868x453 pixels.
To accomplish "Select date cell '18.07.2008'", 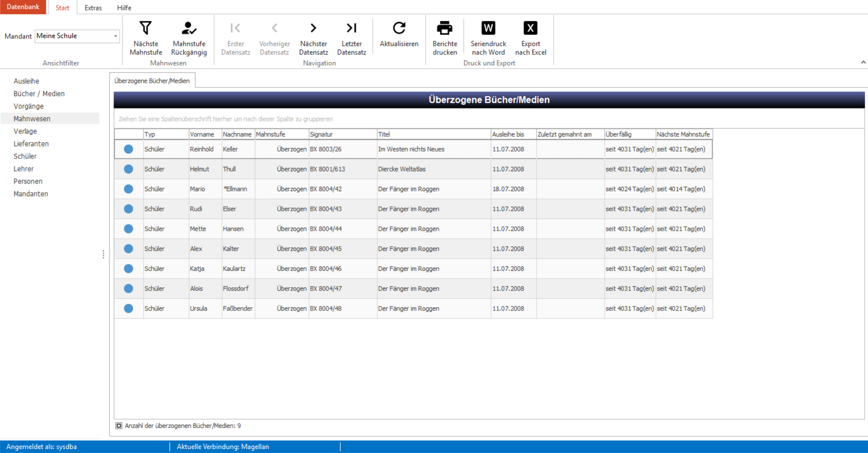I will (514, 189).
